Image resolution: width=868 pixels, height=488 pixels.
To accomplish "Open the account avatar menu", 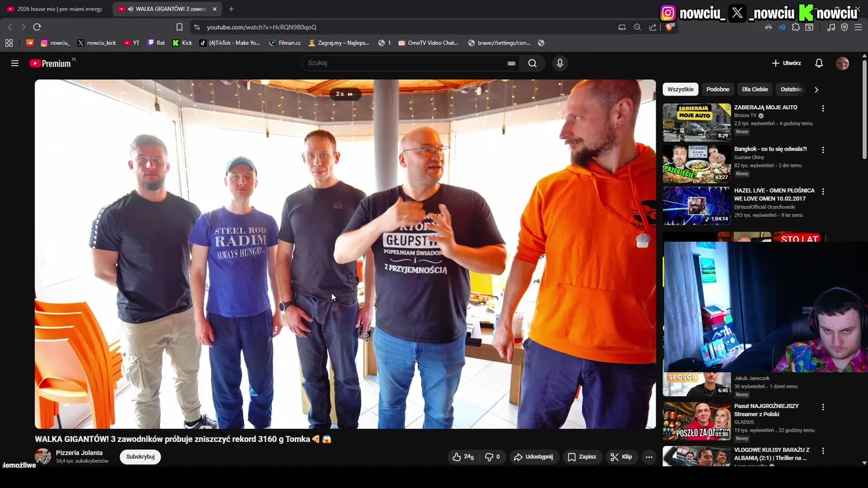I will coord(842,63).
